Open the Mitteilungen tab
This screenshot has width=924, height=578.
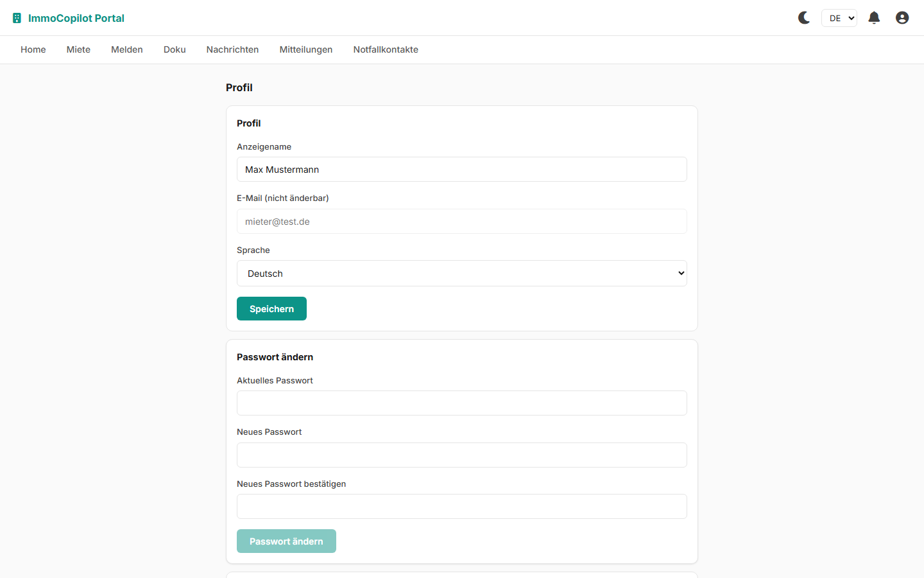point(306,49)
